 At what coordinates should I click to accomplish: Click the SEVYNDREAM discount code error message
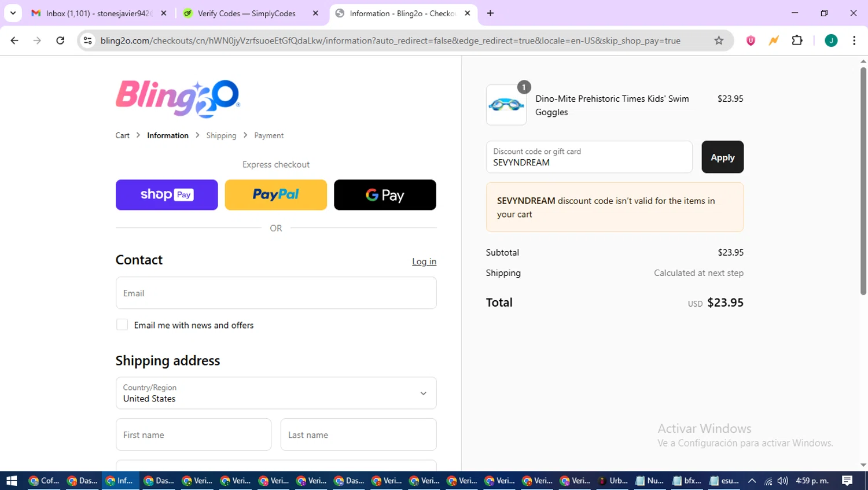(615, 207)
